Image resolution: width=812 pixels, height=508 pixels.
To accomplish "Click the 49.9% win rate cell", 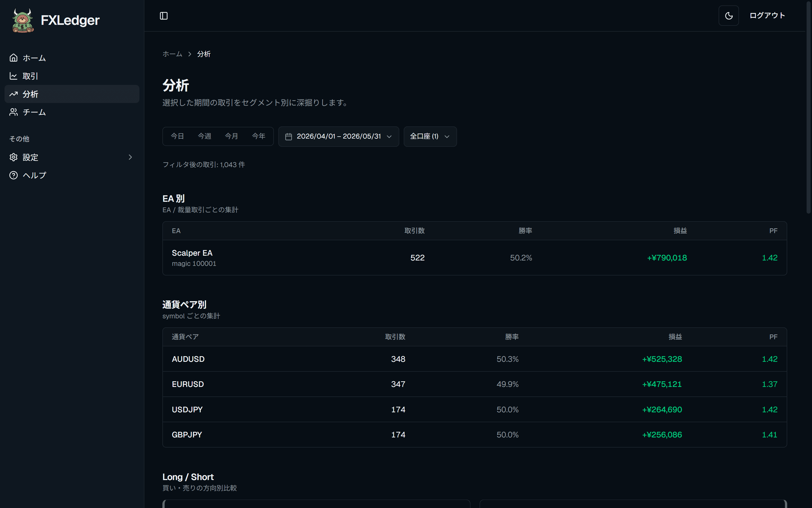I will pos(507,384).
